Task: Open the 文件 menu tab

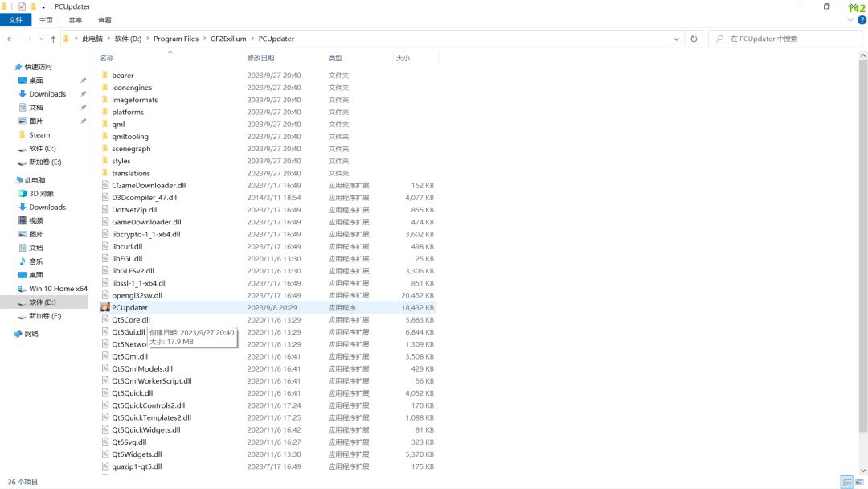Action: 15,20
